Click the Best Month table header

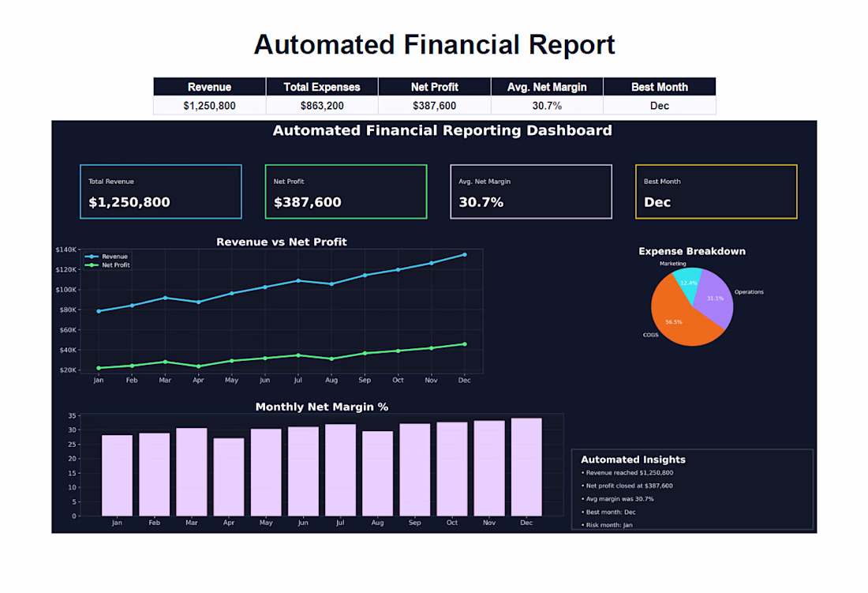click(x=660, y=87)
